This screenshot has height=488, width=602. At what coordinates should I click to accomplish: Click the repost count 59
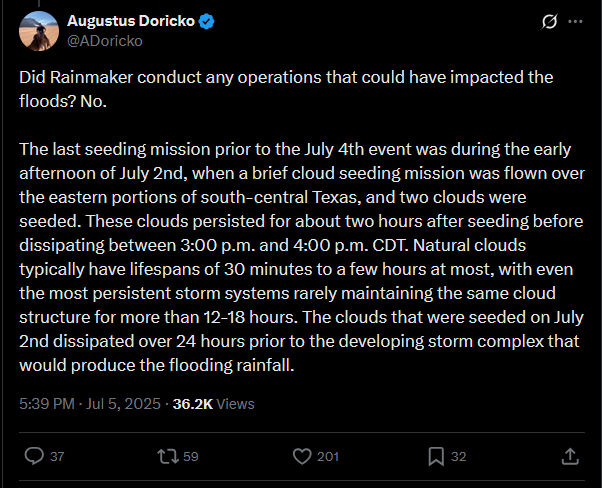point(190,457)
